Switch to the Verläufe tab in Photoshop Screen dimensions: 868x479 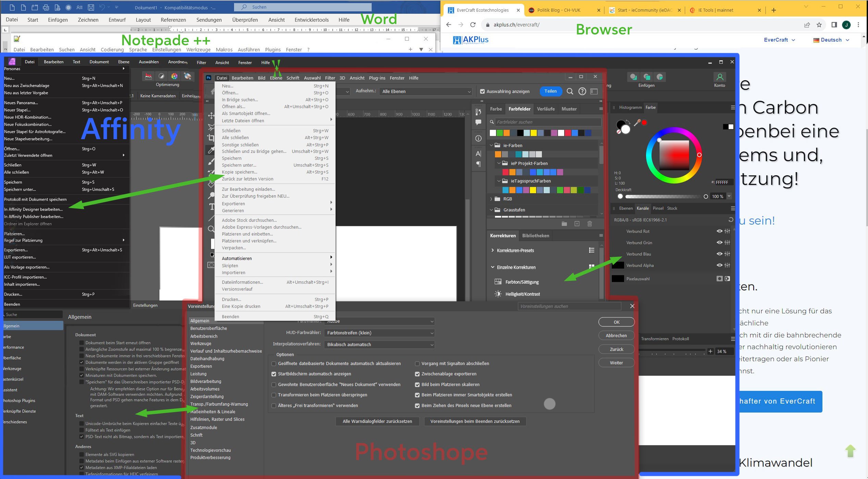[546, 109]
